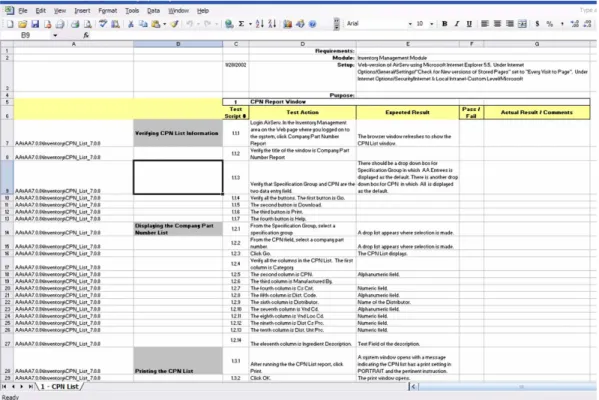
Task: Toggle Underline formatting
Action: [x=469, y=24]
